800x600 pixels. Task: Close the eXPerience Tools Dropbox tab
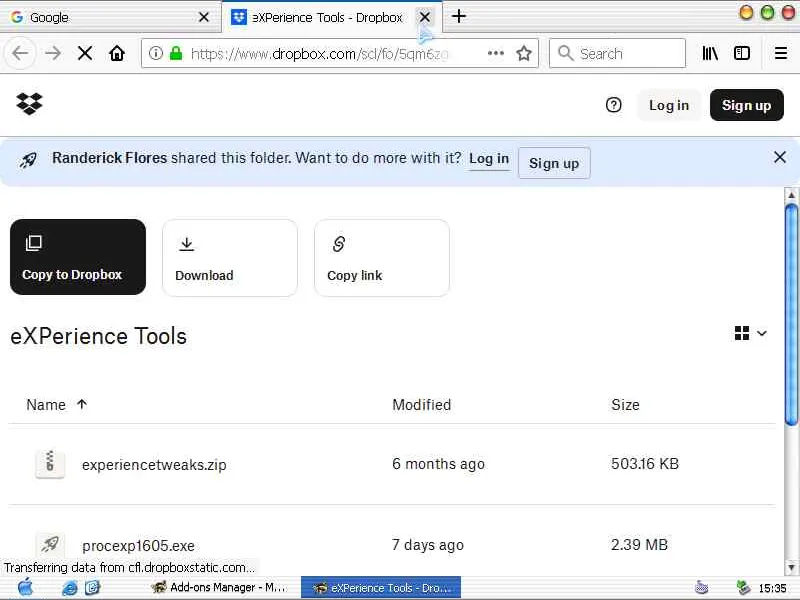pos(424,17)
